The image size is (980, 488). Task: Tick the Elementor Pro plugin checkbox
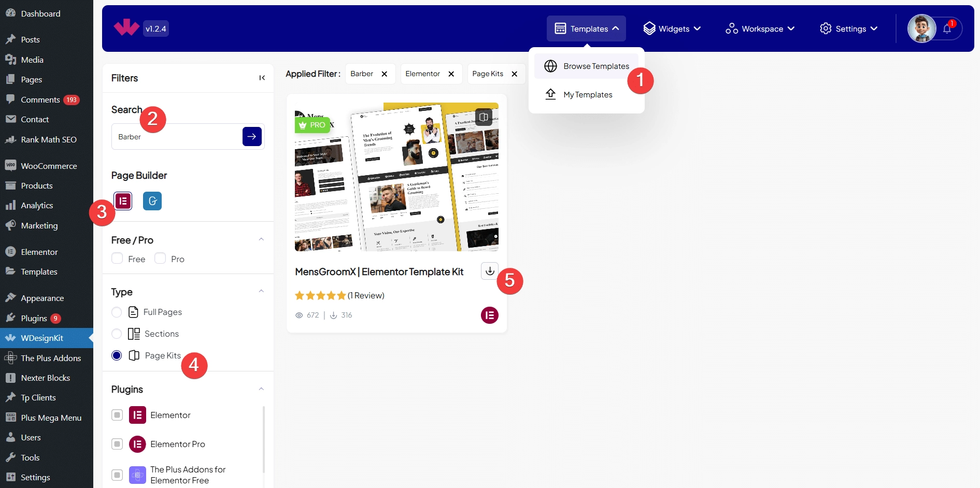click(118, 444)
